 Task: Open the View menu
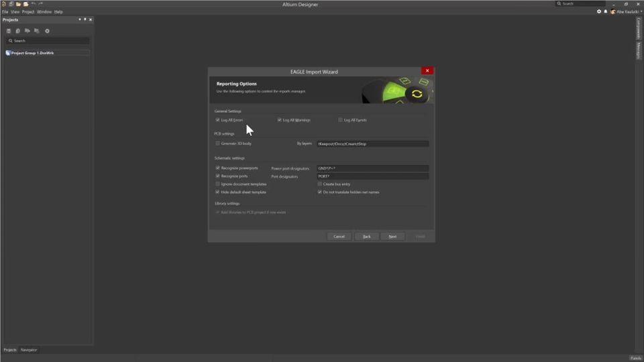point(15,12)
